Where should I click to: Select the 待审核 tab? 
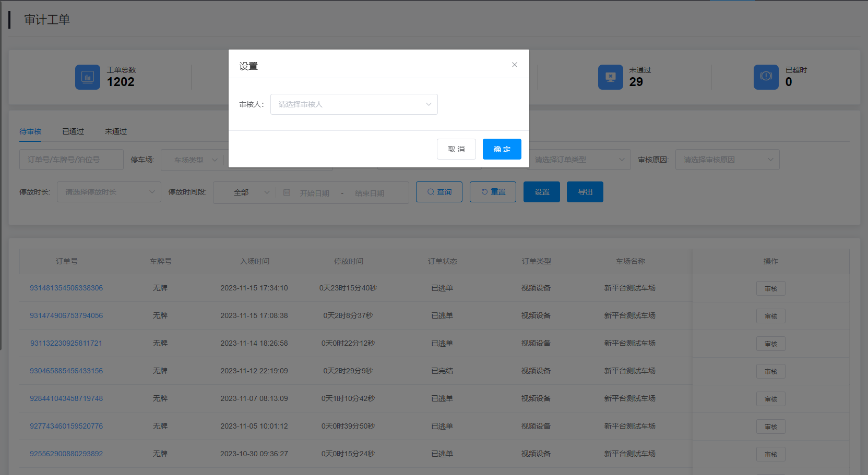coord(30,131)
